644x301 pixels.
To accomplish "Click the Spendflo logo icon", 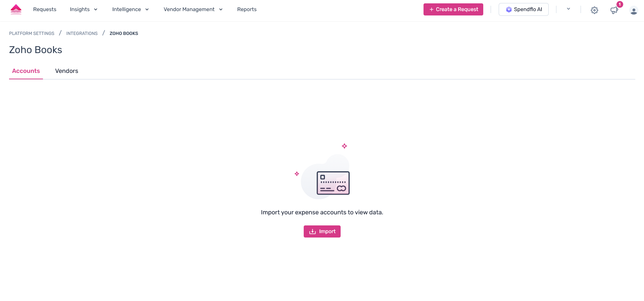I will 16,9.
